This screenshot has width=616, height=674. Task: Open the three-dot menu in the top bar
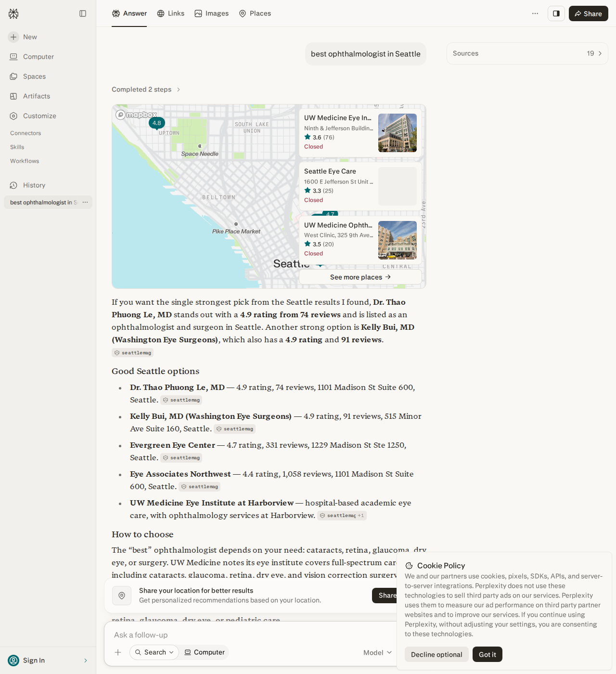point(535,13)
